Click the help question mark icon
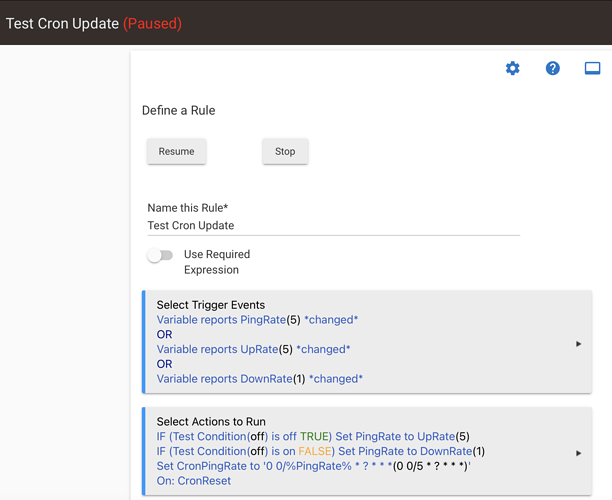Screen dimensions: 612x500 click(552, 68)
